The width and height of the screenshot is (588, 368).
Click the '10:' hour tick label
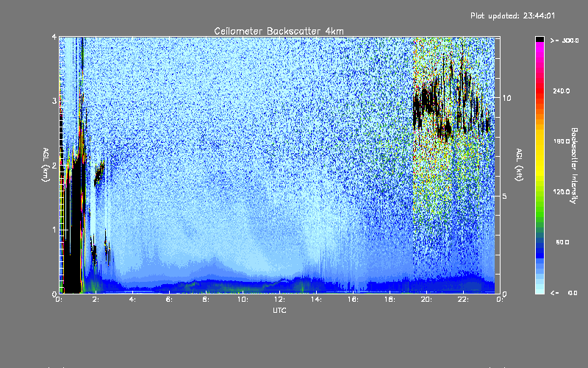click(x=243, y=300)
